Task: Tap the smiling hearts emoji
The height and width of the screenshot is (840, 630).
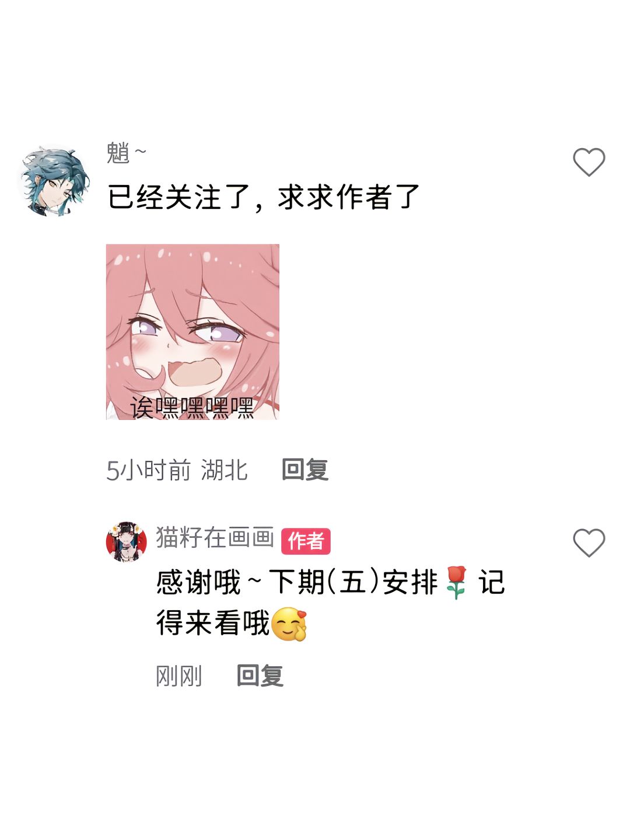Action: coord(289,624)
